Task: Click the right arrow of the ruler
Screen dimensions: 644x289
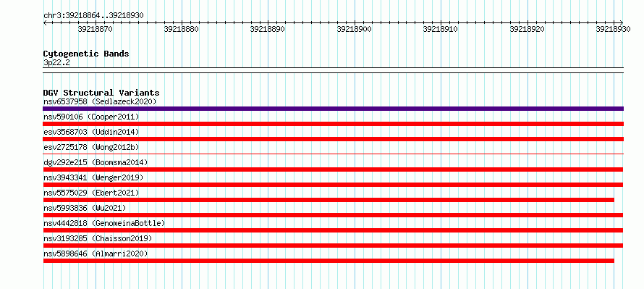Action: [622, 22]
